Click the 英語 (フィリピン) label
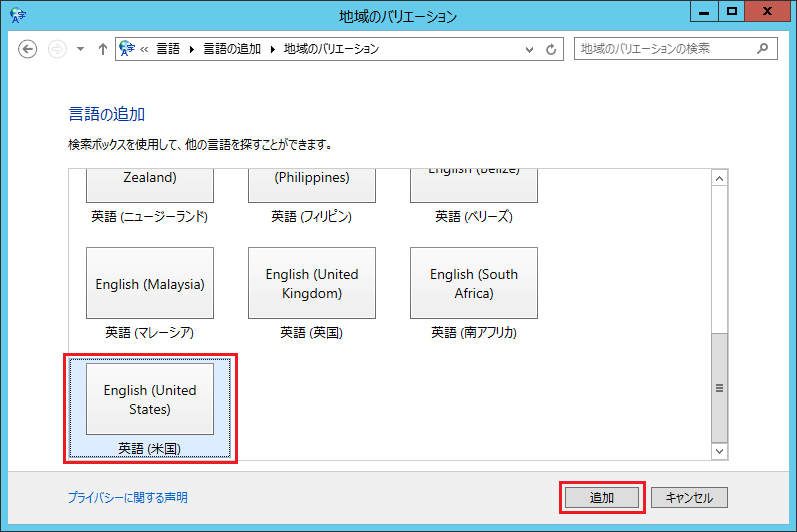797x532 pixels. pyautogui.click(x=312, y=217)
